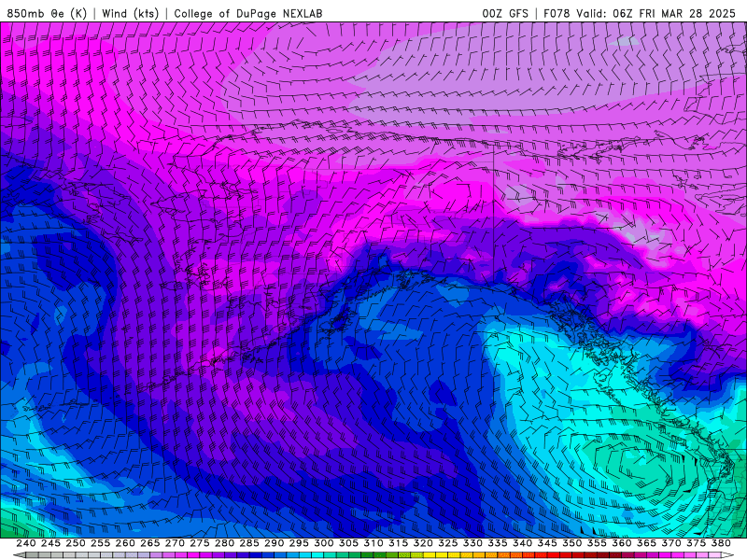Click the gray swatch under the 240 label
Image resolution: width=747 pixels, height=560 pixels.
click(32, 555)
